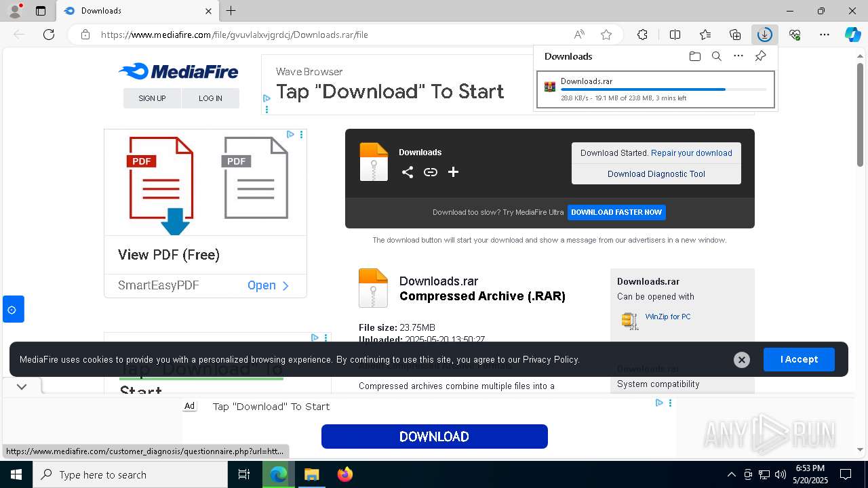Open Edge Settings and more menu
The height and width of the screenshot is (488, 868).
pos(825,35)
